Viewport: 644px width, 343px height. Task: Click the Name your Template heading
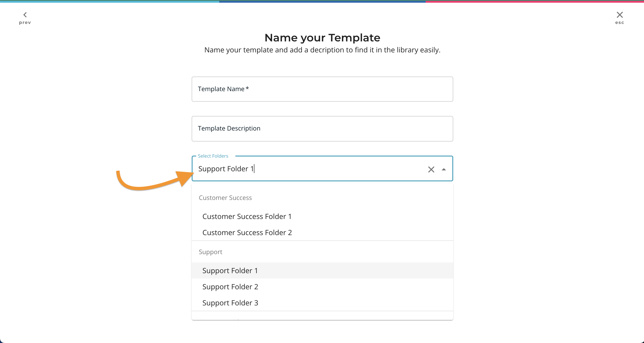(322, 38)
